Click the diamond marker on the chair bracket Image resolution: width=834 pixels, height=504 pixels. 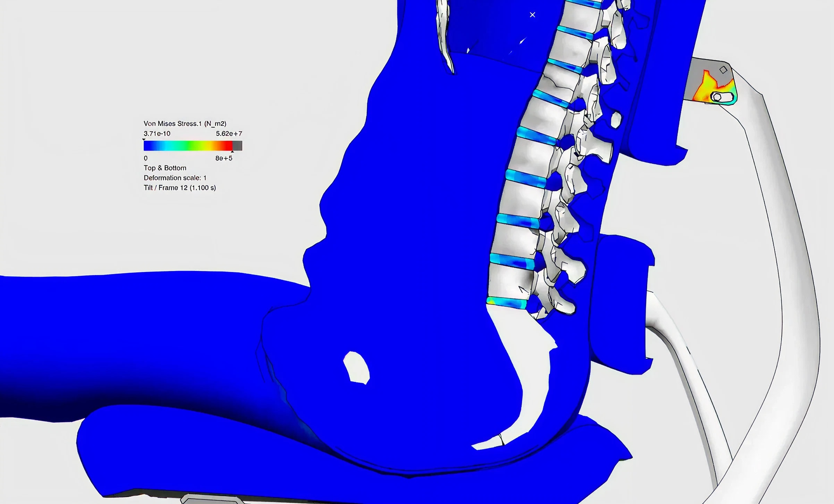point(723,70)
